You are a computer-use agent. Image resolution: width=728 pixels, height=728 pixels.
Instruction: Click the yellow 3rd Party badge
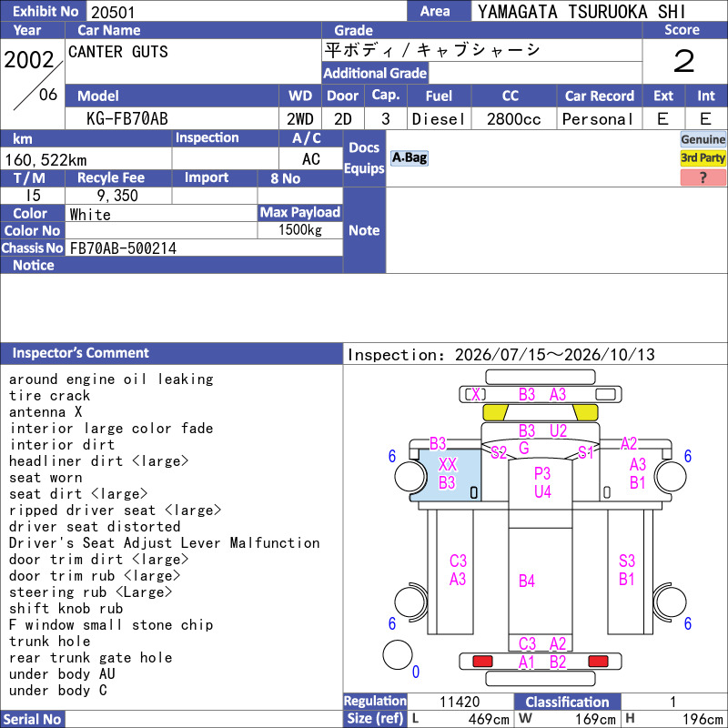[x=703, y=157]
